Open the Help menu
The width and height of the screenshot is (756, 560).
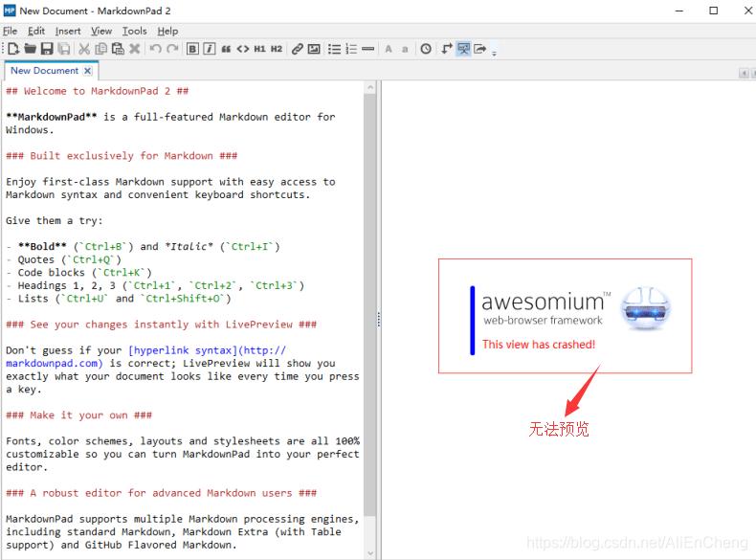(167, 31)
